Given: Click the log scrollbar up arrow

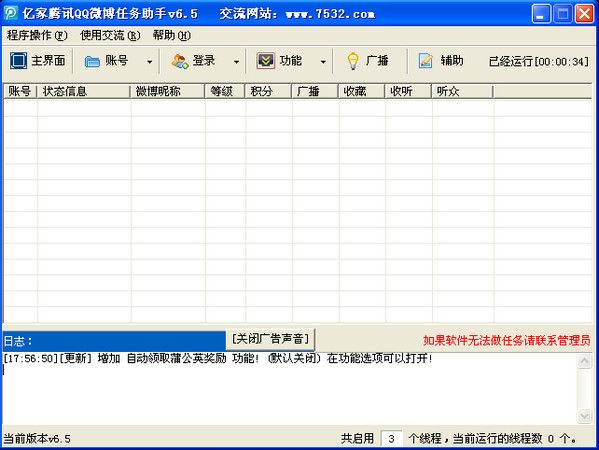Looking at the screenshot, I should (x=584, y=361).
